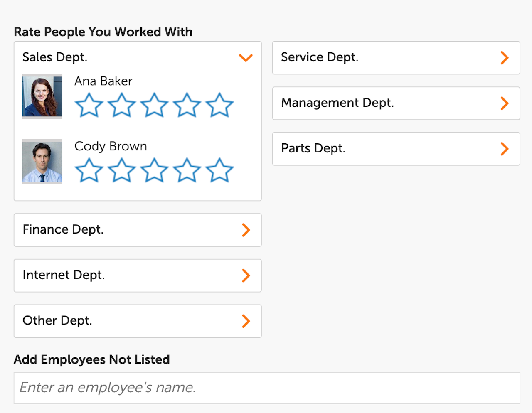
Task: Click Cody Brown's profile photo
Action: (42, 162)
